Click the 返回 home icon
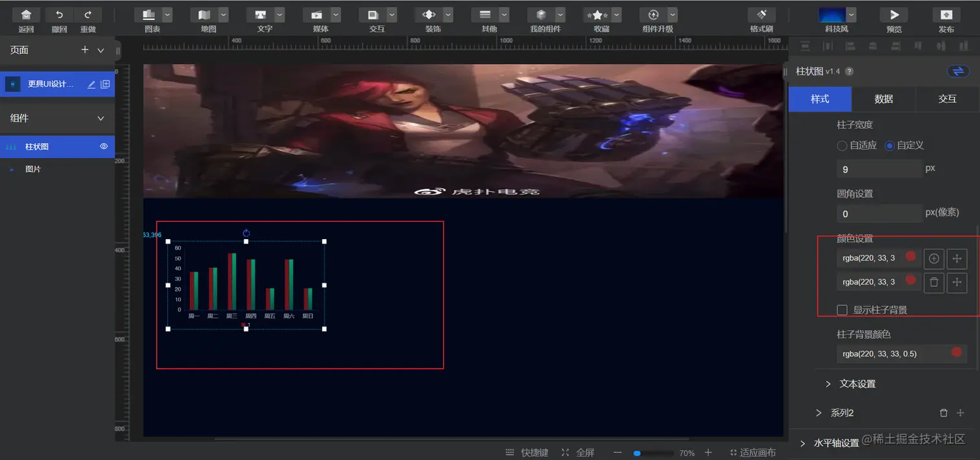The image size is (980, 460). (26, 14)
